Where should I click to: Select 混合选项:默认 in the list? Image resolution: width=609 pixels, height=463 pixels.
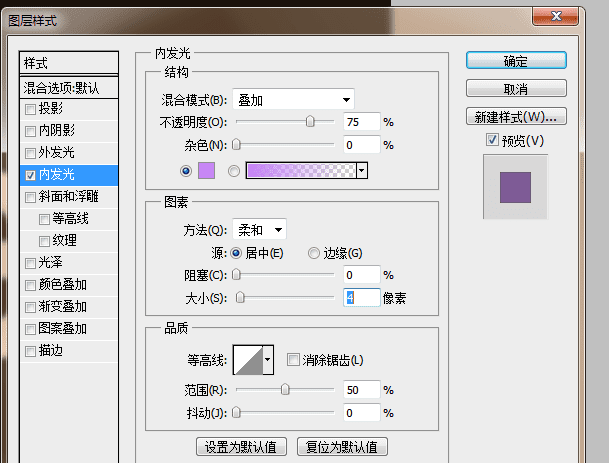coord(69,88)
